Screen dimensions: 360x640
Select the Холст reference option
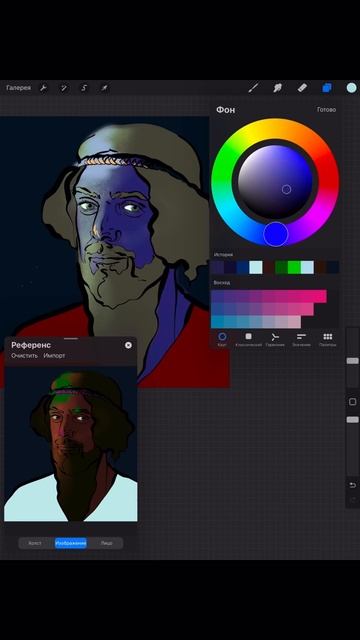click(x=35, y=543)
